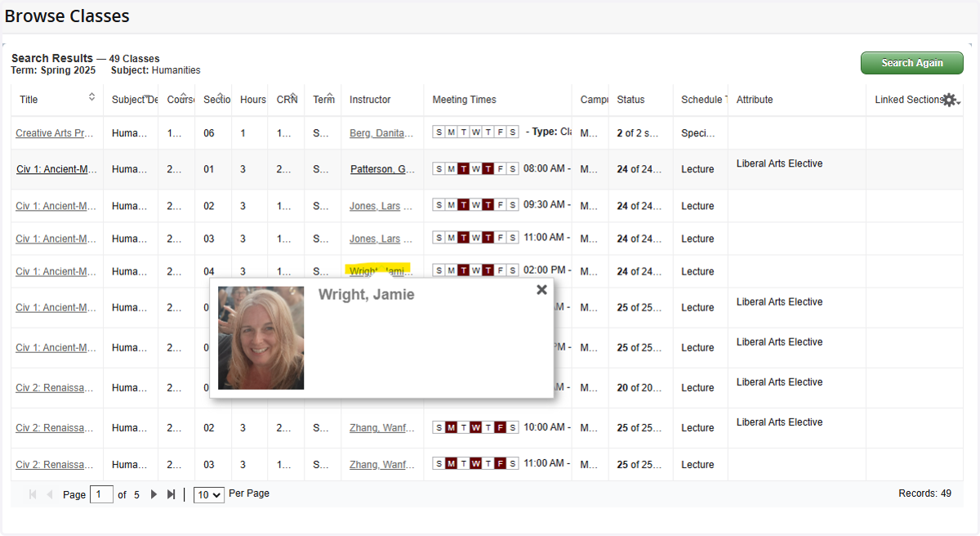Click the 08:00 AM meeting time
The image size is (980, 536).
coord(546,168)
